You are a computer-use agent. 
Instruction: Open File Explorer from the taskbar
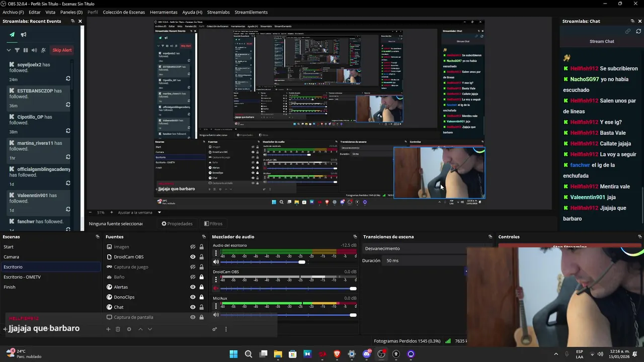pos(278,354)
